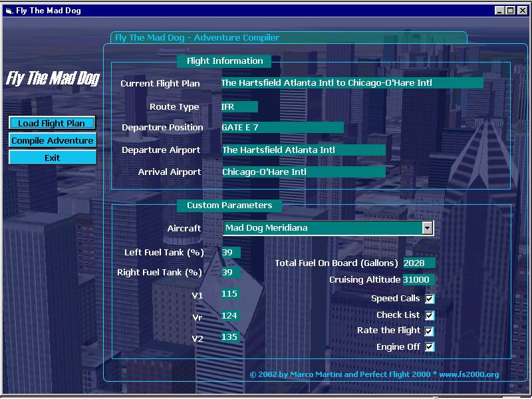Select the V1 speed field
The image size is (532, 399).
(x=230, y=293)
